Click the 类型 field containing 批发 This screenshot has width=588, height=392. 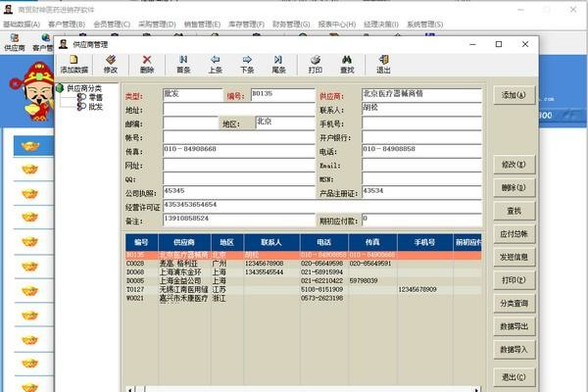tap(193, 95)
